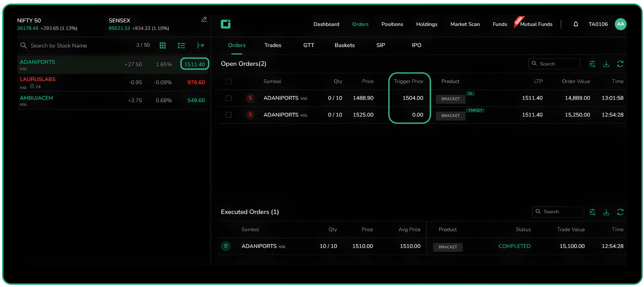Viewport: 644px width, 287px height.
Task: Switch to the Trades tab
Action: click(272, 45)
